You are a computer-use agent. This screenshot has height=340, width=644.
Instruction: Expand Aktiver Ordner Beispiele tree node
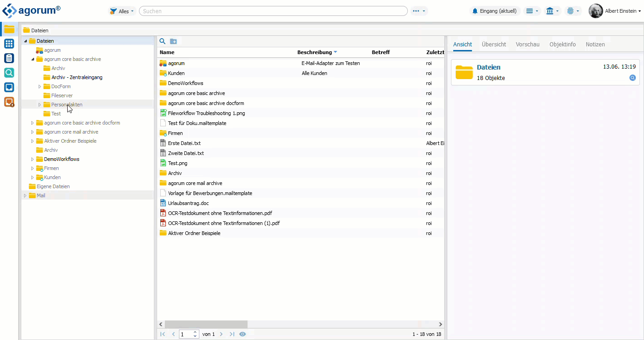tap(32, 141)
